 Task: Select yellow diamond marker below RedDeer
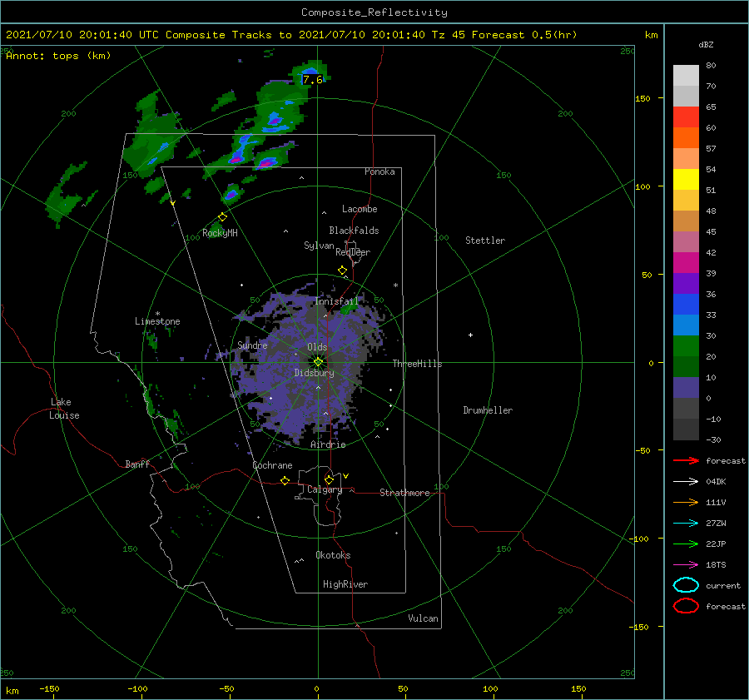click(x=342, y=271)
